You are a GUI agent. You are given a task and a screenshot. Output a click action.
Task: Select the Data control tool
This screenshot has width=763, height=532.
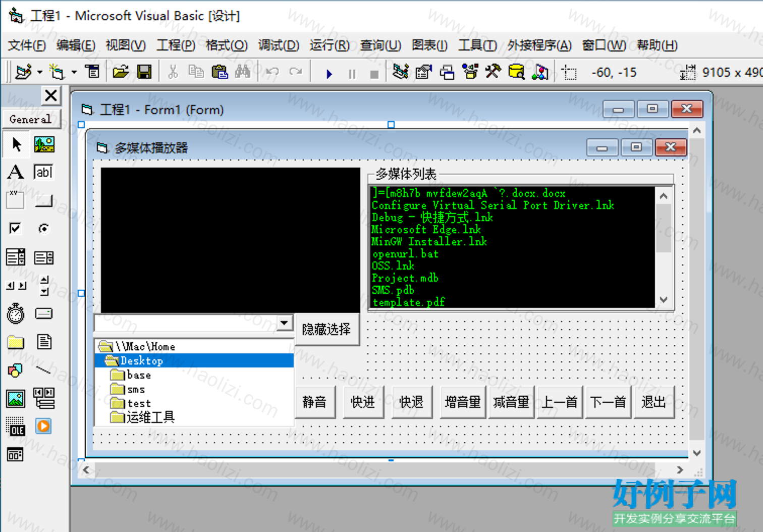[44, 399]
